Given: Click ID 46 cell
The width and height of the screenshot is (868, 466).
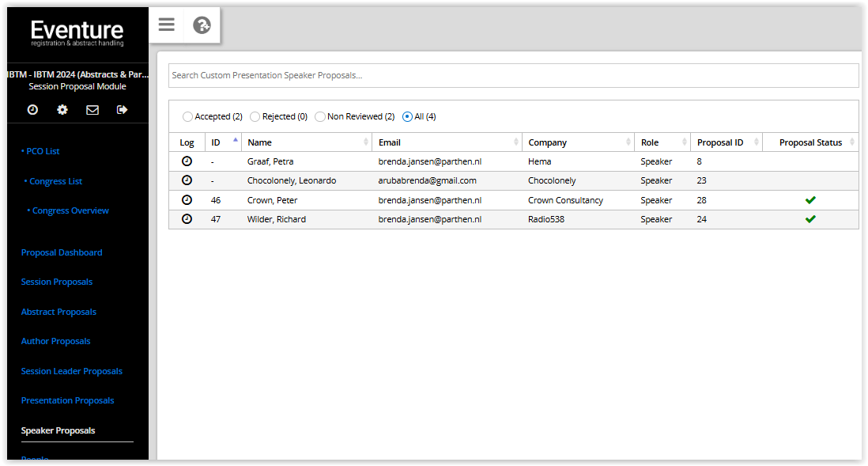Looking at the screenshot, I should pyautogui.click(x=215, y=200).
